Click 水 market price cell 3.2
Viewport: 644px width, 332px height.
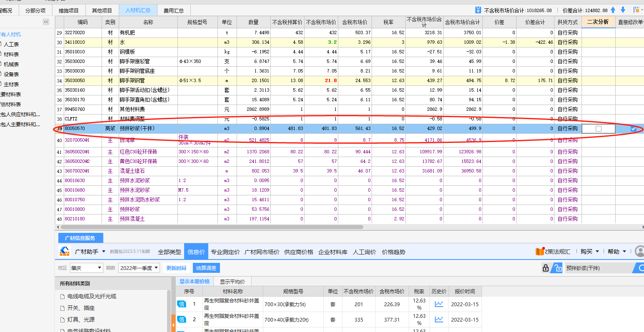[321, 42]
